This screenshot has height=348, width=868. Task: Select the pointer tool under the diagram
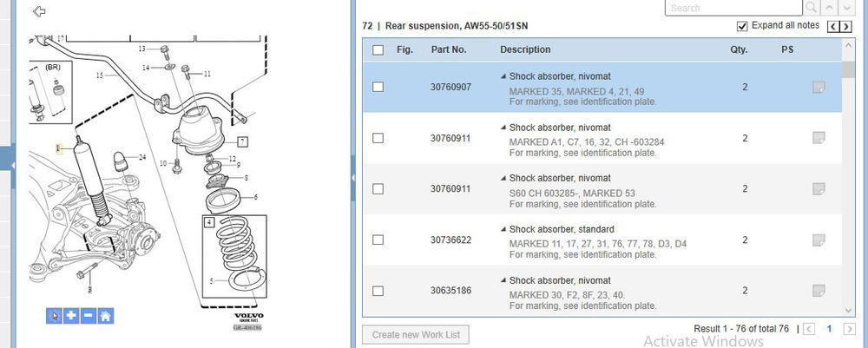tap(54, 316)
